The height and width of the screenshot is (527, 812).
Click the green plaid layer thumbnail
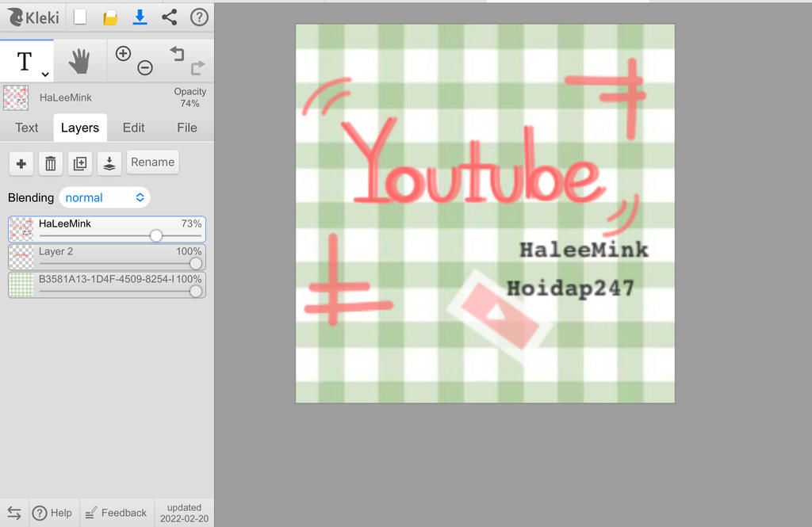(21, 285)
